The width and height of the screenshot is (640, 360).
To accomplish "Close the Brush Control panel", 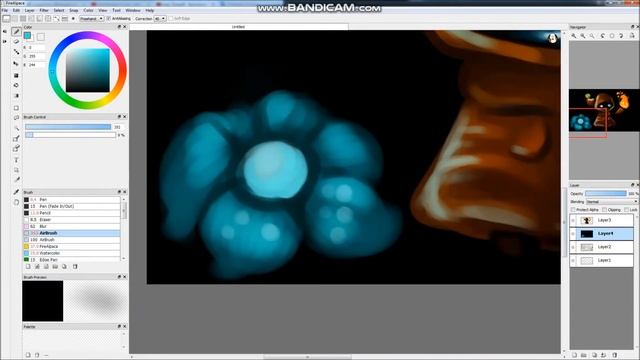I will tap(125, 117).
